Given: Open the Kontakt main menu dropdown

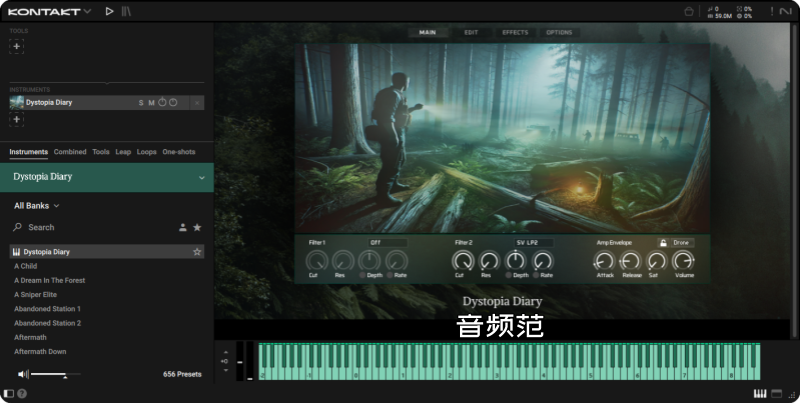Looking at the screenshot, I should click(x=87, y=11).
